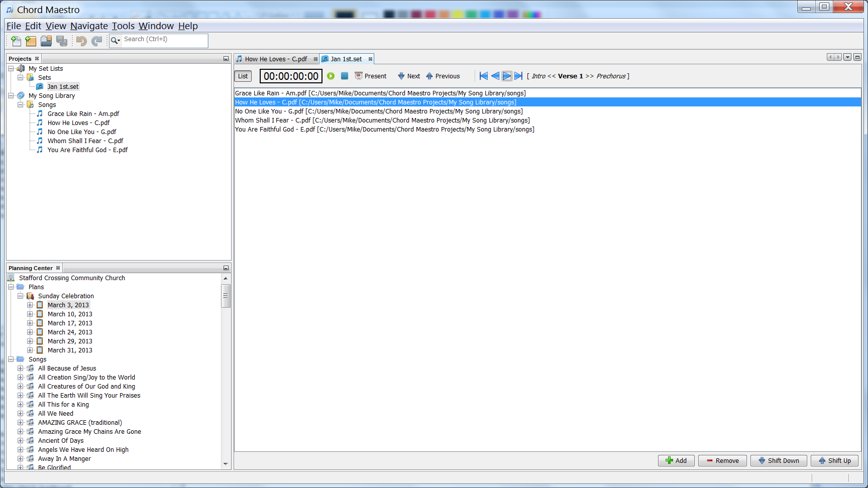Viewport: 868px width, 488px height.
Task: Step back one section arrow
Action: point(495,76)
